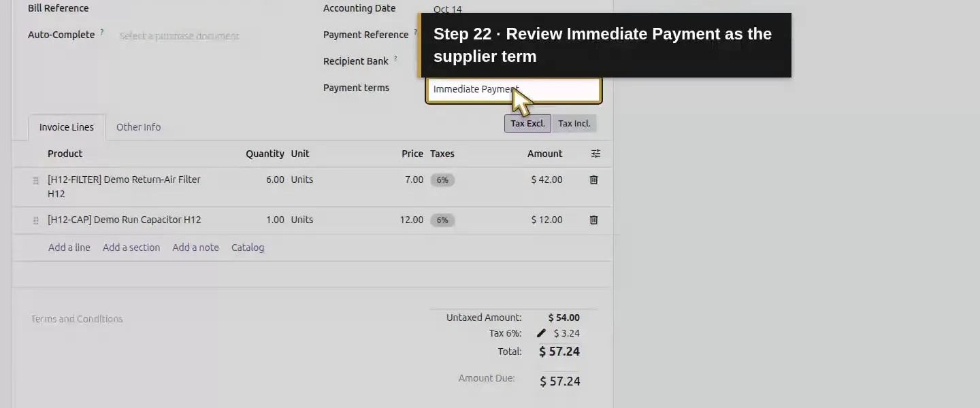Open the product Catalog
The height and width of the screenshot is (408, 980).
click(x=248, y=248)
